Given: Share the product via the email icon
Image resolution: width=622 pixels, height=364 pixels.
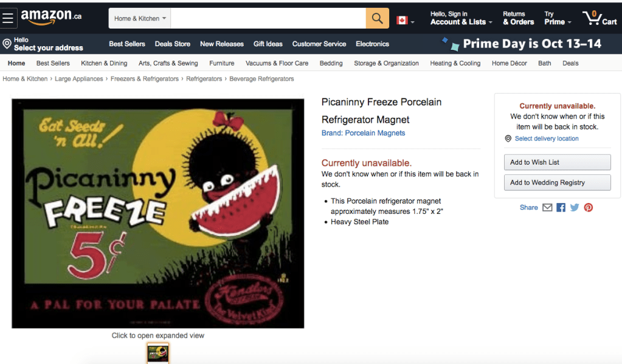Looking at the screenshot, I should point(547,207).
